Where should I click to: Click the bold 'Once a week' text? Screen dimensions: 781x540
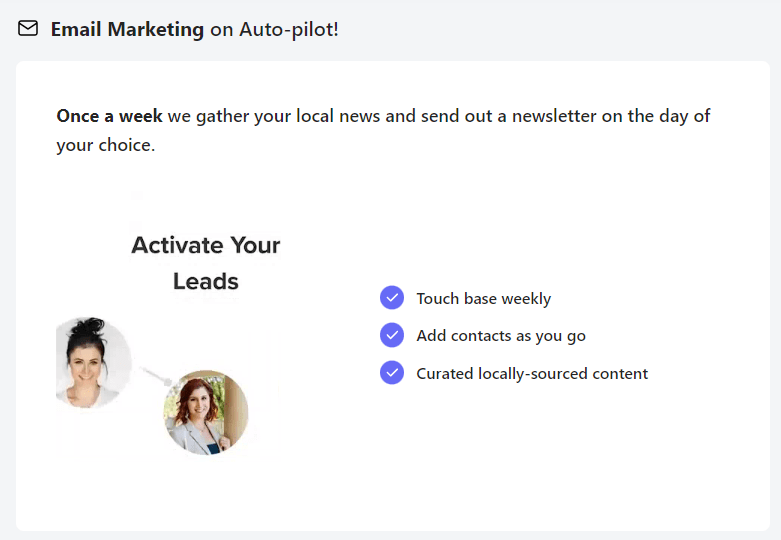[x=109, y=116]
